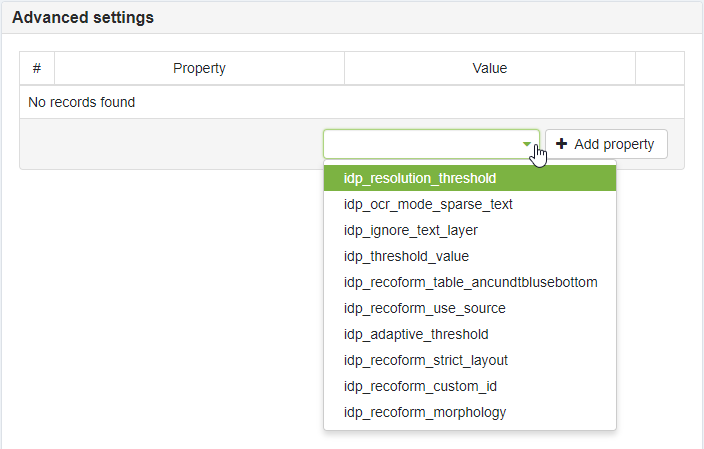The image size is (704, 449).
Task: Choose idp_recoform_table_ancundtblusebottom property
Action: [x=470, y=282]
